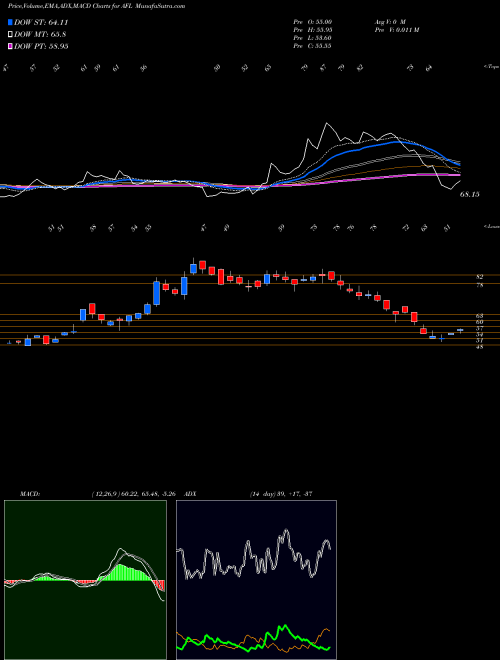Screen dimensions: 500x660
Task: Click the '<Tops' label at right edge
Action: [492, 67]
